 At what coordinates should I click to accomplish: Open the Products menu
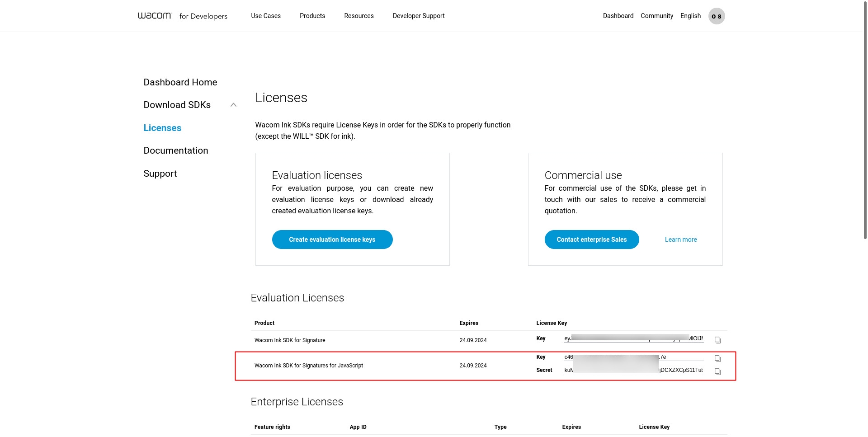click(312, 16)
